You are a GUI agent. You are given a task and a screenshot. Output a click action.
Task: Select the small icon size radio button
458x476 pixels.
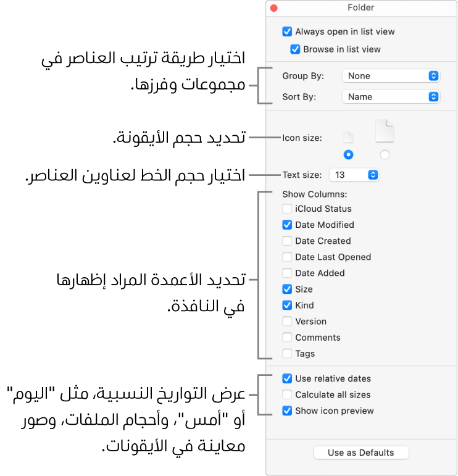point(349,154)
